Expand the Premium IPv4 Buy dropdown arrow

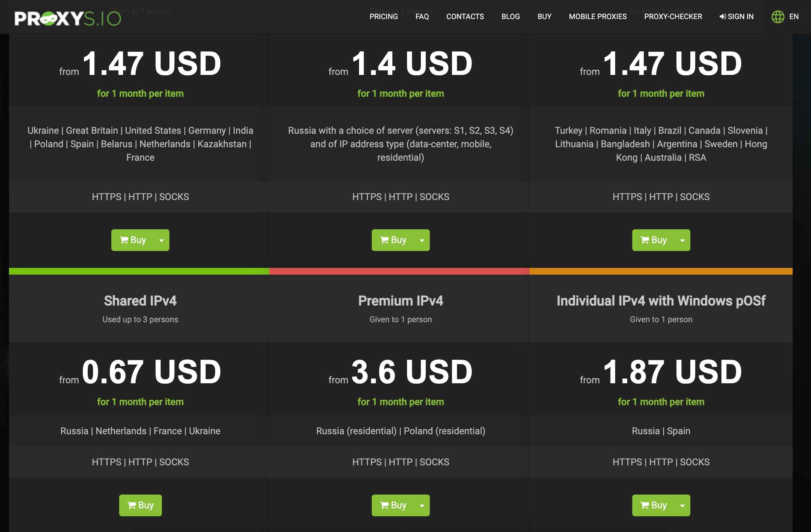click(x=422, y=505)
